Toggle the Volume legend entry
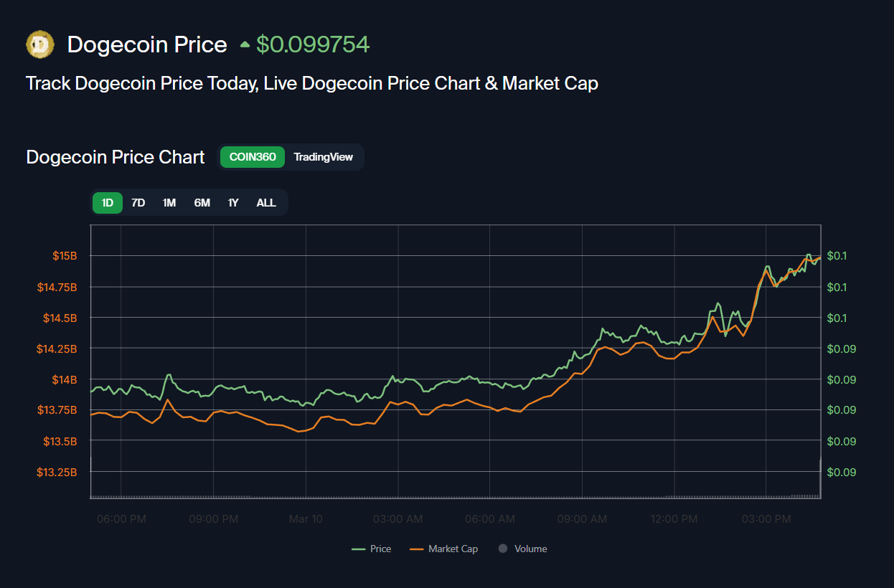The image size is (894, 588). (x=522, y=549)
